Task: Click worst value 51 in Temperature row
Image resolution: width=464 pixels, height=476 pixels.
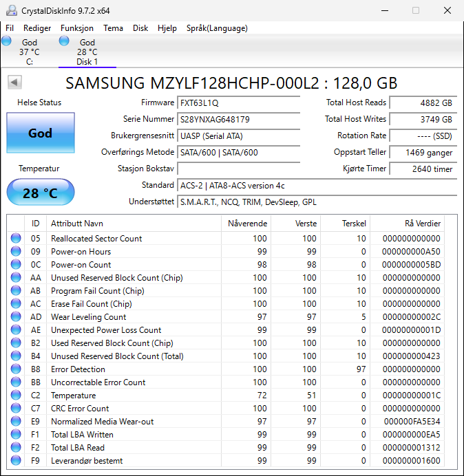Action: click(x=311, y=396)
